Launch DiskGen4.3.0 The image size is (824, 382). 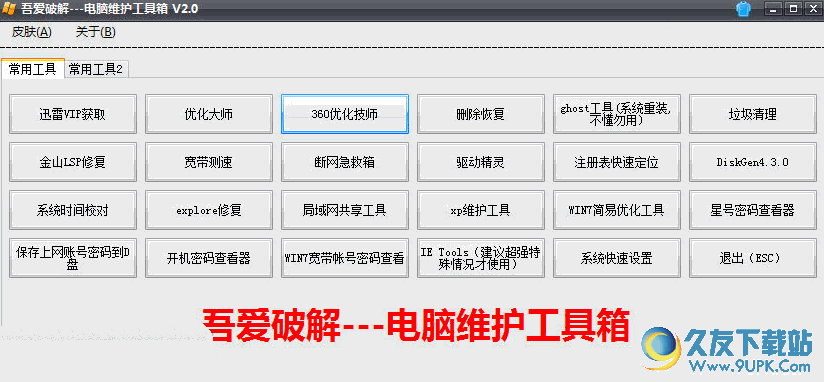(753, 162)
